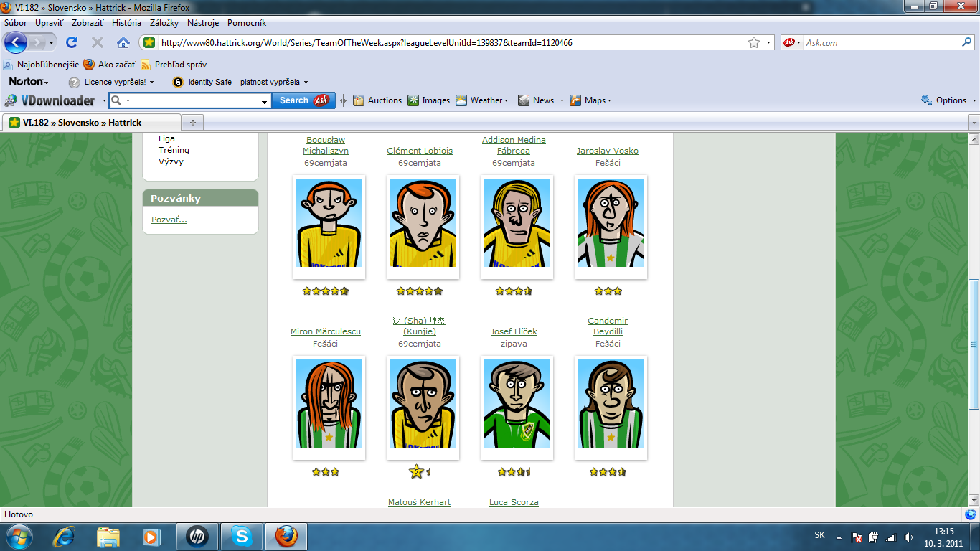Screen dimensions: 980x551
Task: Reload the page with the refresh icon
Action: 72,42
